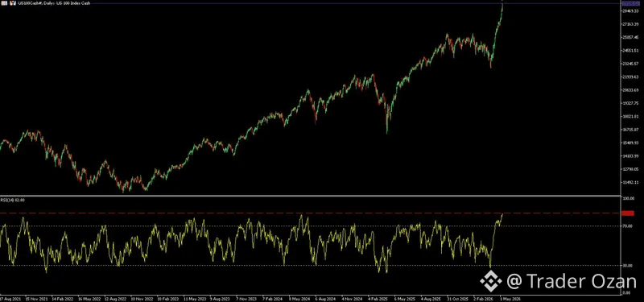Click the 14103.99 price axis label
This screenshot has width=644, height=302.
pos(630,155)
